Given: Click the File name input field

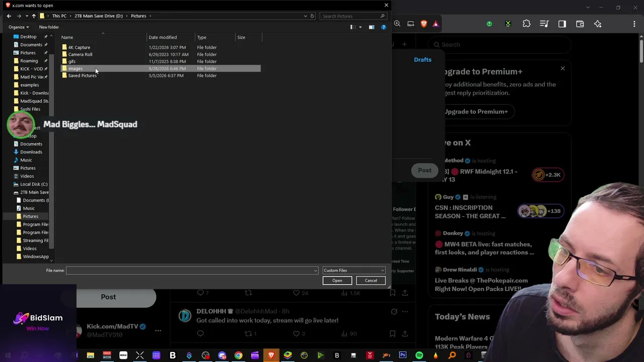Looking at the screenshot, I should tap(190, 270).
